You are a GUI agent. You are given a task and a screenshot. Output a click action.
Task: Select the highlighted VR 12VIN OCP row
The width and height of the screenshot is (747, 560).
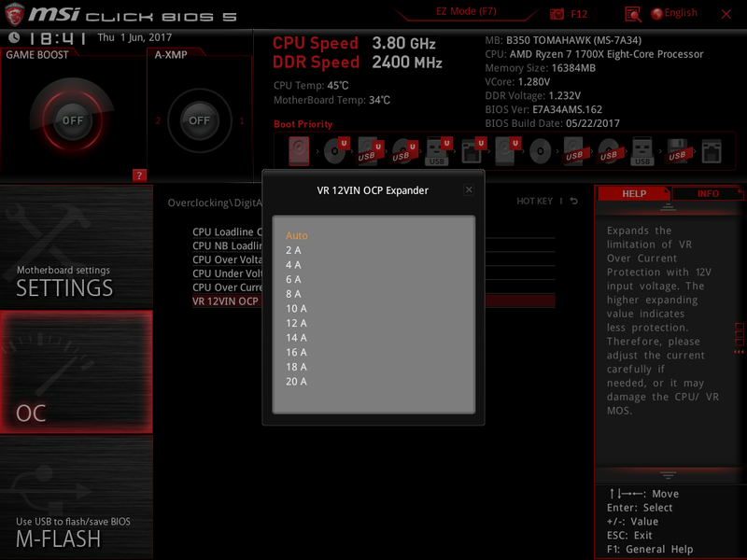[227, 301]
